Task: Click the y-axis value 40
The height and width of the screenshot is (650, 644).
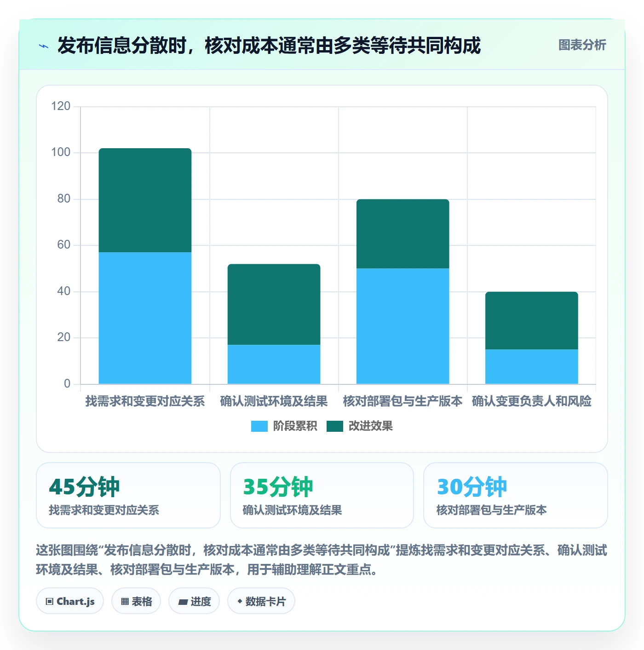Action: coord(63,291)
